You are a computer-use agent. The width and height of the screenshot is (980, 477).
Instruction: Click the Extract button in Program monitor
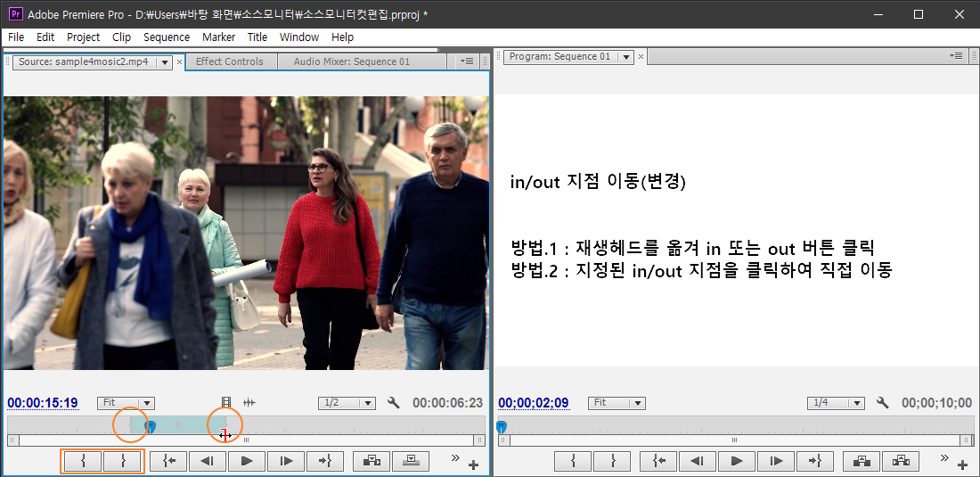pyautogui.click(x=901, y=461)
